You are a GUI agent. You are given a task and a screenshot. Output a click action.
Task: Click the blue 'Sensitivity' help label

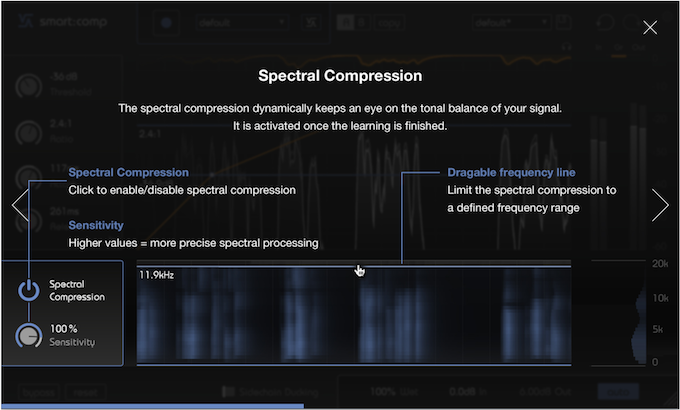(x=96, y=225)
